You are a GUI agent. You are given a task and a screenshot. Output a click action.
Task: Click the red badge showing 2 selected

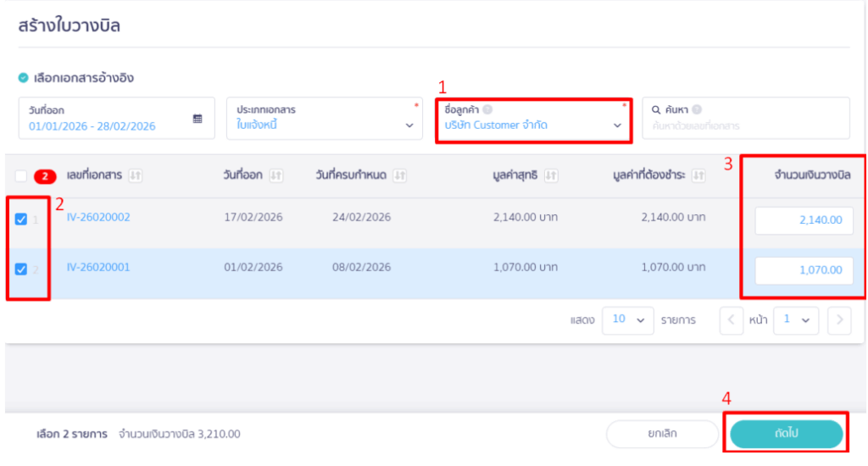[x=45, y=176]
